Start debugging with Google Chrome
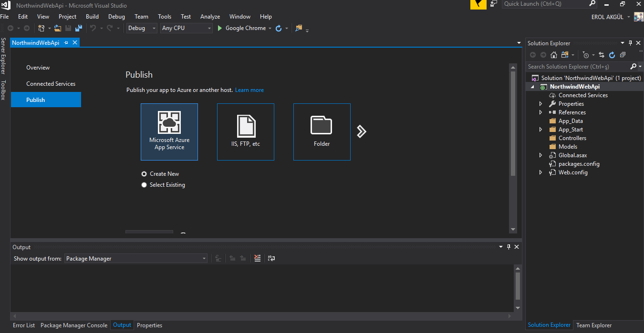The width and height of the screenshot is (644, 333). coord(241,29)
